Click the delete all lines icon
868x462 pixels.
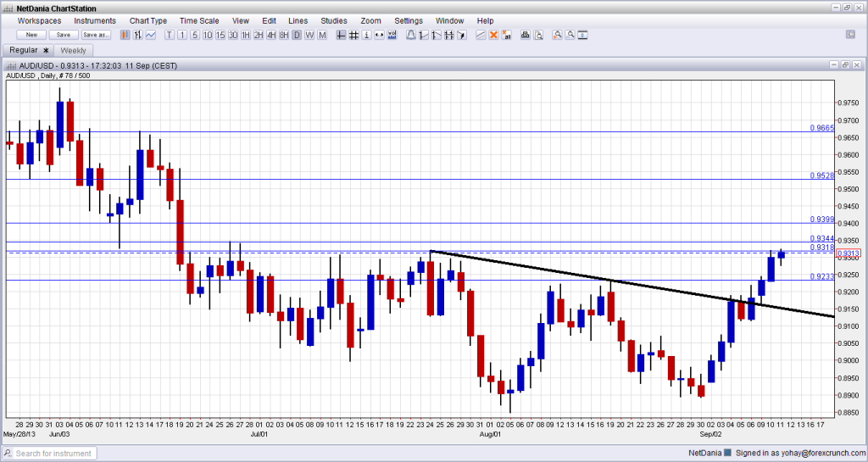pos(506,35)
